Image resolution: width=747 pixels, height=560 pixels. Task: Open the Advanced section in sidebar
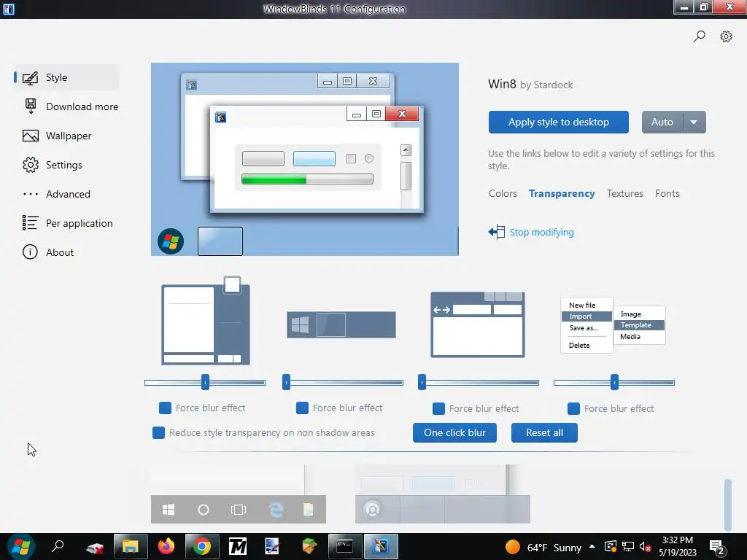point(68,194)
